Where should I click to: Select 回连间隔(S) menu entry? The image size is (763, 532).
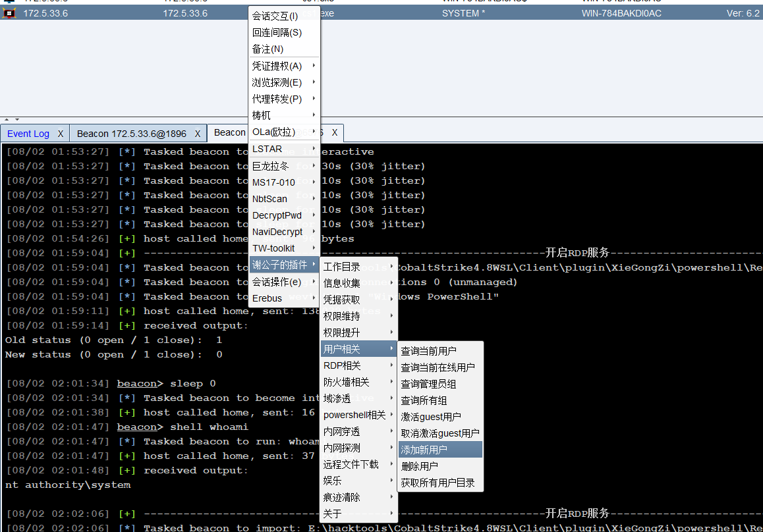pos(284,32)
